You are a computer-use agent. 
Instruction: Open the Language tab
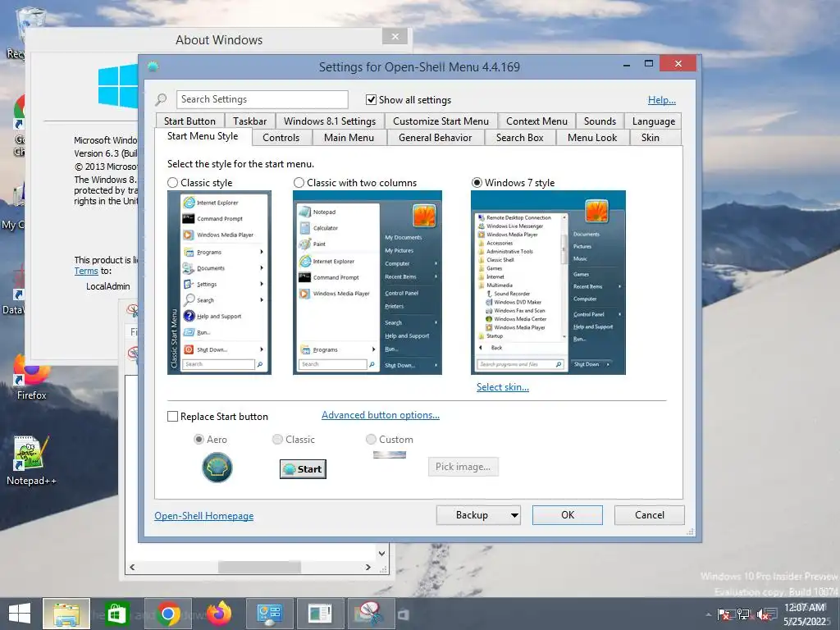pyautogui.click(x=654, y=121)
